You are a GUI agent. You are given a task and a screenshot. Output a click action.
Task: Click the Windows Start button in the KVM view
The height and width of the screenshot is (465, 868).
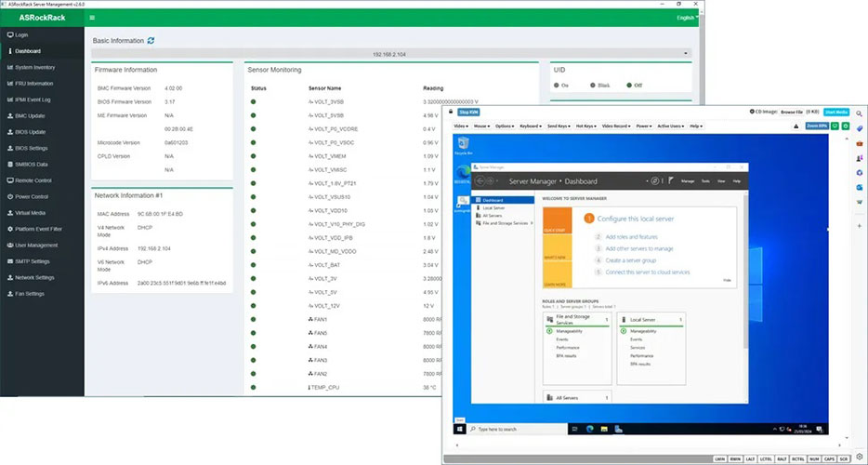tap(460, 429)
